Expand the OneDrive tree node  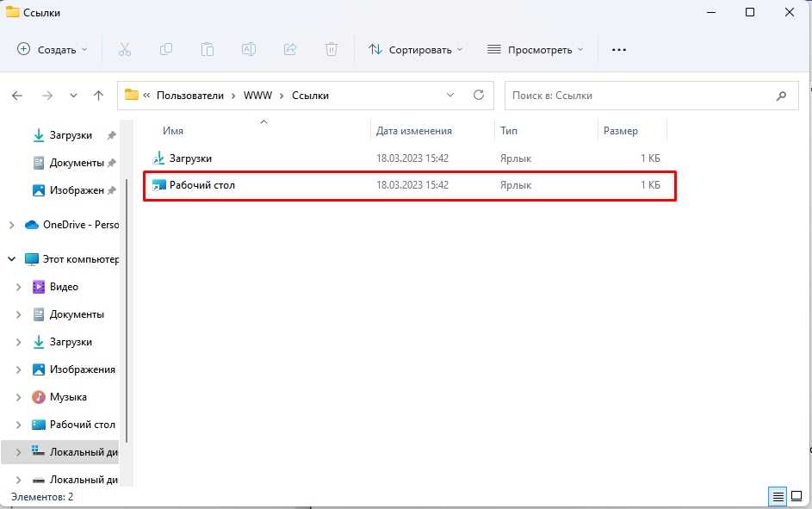[x=11, y=225]
